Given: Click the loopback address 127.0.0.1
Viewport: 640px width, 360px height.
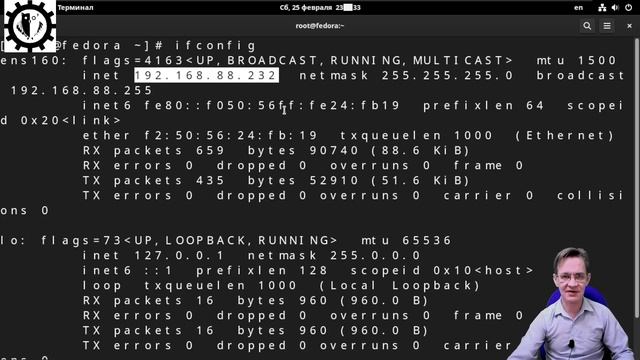Looking at the screenshot, I should coord(179,256).
